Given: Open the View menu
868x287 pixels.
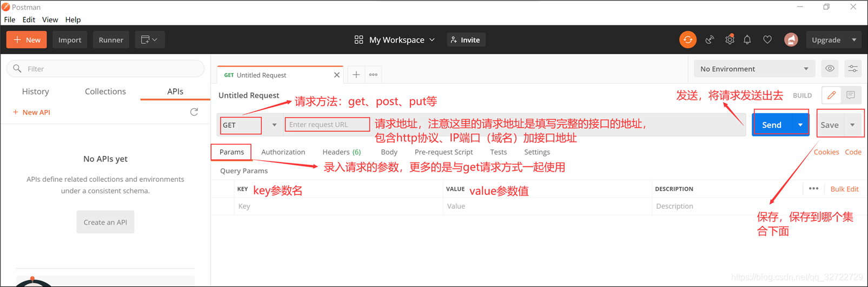Looking at the screenshot, I should [x=50, y=19].
